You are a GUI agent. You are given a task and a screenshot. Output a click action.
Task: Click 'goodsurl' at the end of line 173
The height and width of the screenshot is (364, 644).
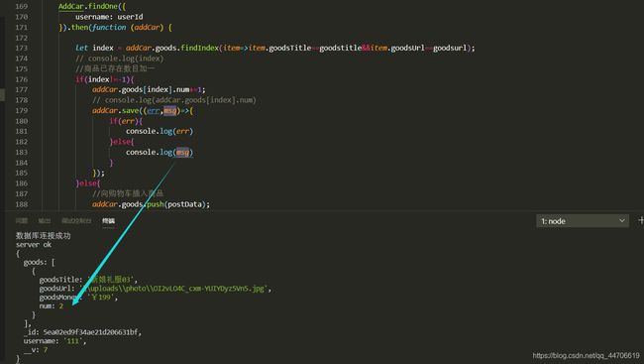450,49
